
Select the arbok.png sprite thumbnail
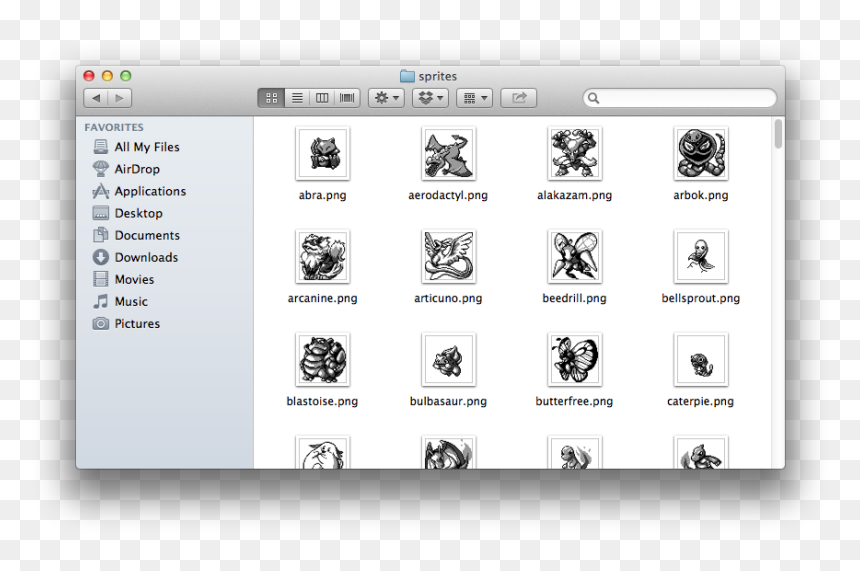[x=701, y=154]
